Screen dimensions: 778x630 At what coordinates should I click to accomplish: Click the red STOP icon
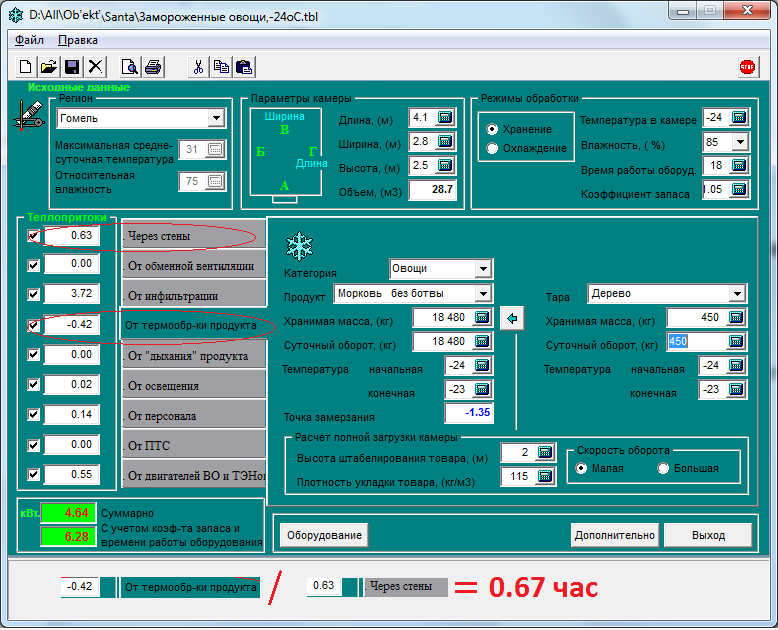tap(747, 66)
